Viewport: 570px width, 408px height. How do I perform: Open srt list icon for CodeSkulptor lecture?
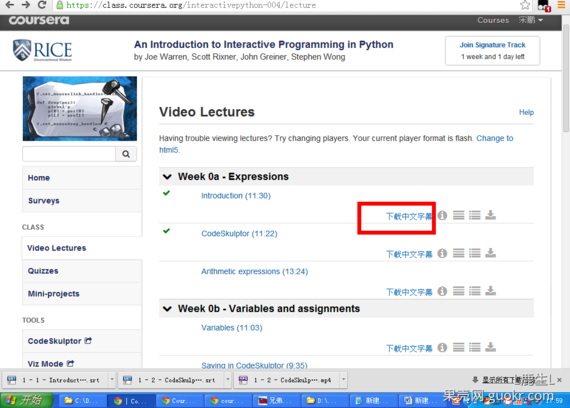(475, 253)
